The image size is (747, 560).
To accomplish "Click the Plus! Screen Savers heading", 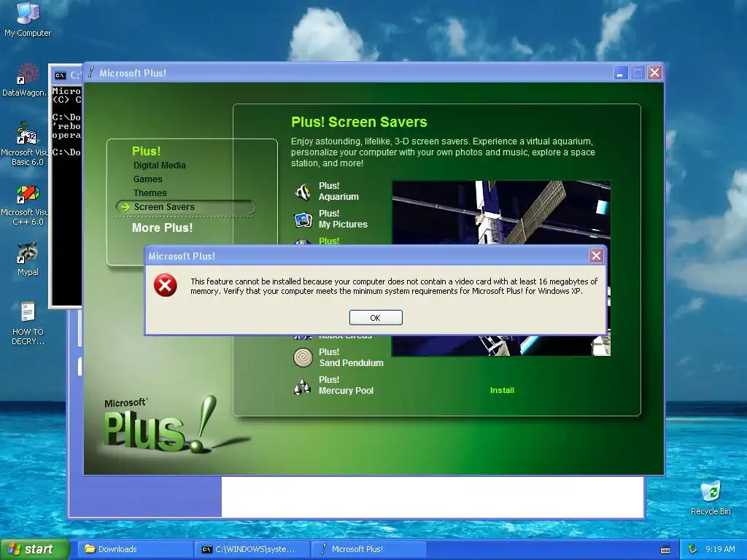I will pos(359,122).
